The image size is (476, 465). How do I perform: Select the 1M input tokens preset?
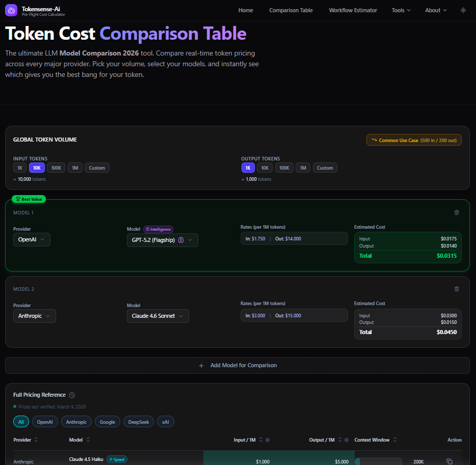pos(75,168)
